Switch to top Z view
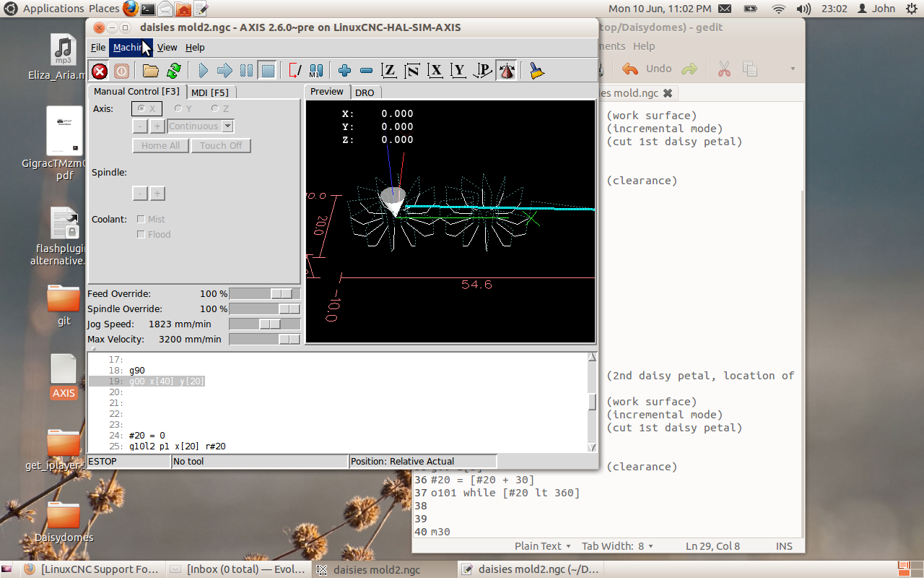 [389, 71]
